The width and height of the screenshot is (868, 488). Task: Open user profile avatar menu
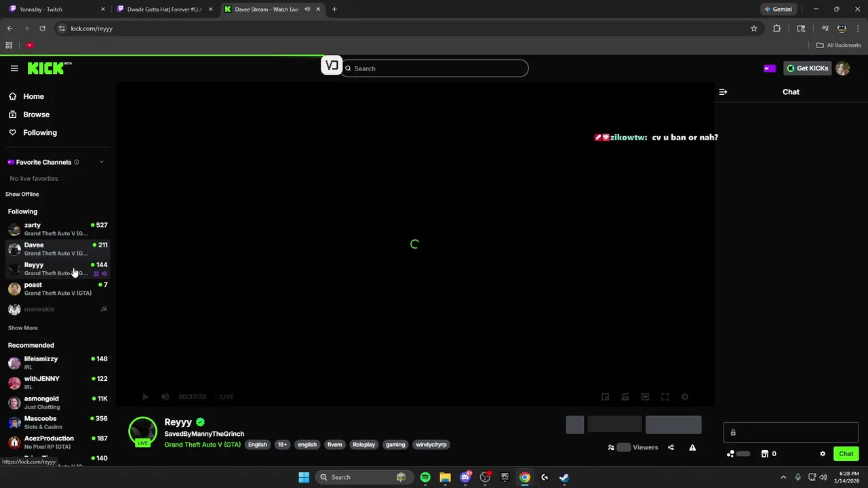coord(843,68)
